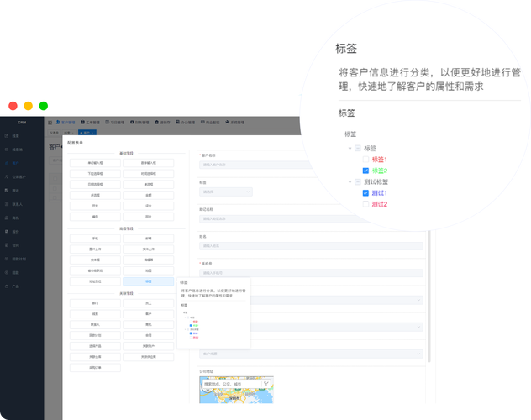Focus the map search box 搜索地点、公交、城市
This screenshot has height=420, width=531.
point(232,384)
